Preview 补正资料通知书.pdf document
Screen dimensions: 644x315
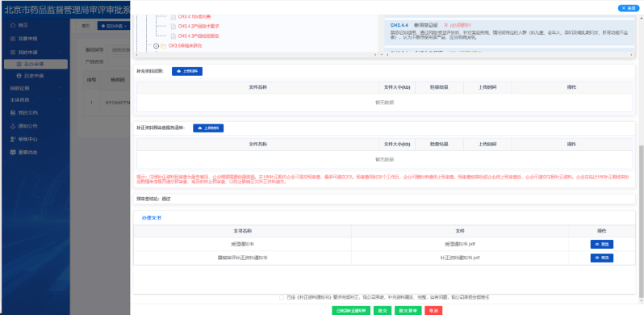point(602,258)
